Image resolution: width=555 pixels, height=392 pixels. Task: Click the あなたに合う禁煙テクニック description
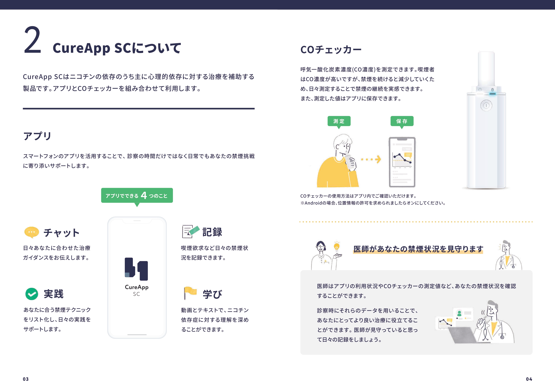tap(57, 319)
